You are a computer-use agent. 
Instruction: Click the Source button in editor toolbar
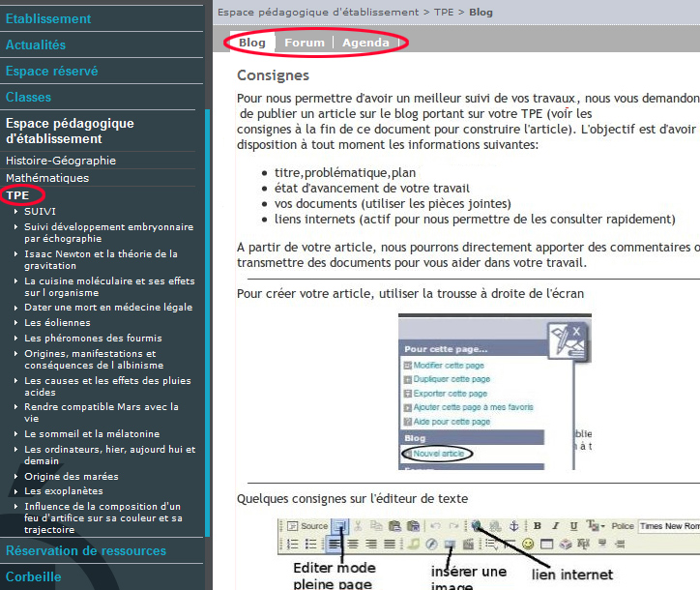point(307,526)
